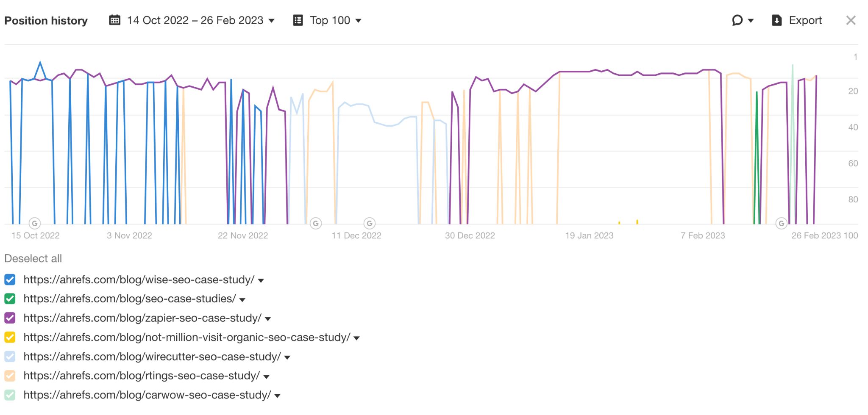The image size is (868, 415).
Task: Click the Export download icon
Action: click(x=776, y=20)
